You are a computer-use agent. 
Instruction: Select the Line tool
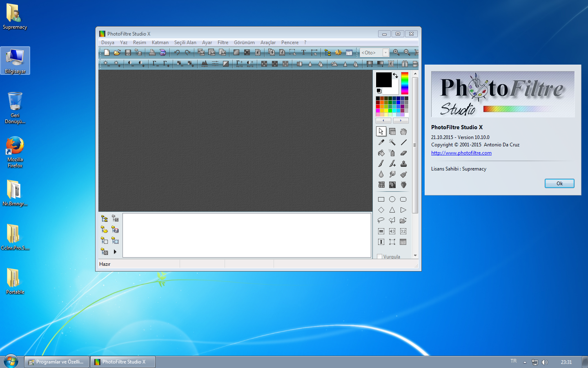tap(403, 142)
